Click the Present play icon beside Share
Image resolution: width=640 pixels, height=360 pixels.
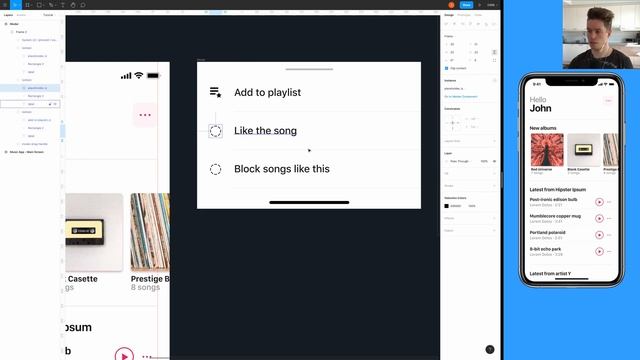point(480,5)
